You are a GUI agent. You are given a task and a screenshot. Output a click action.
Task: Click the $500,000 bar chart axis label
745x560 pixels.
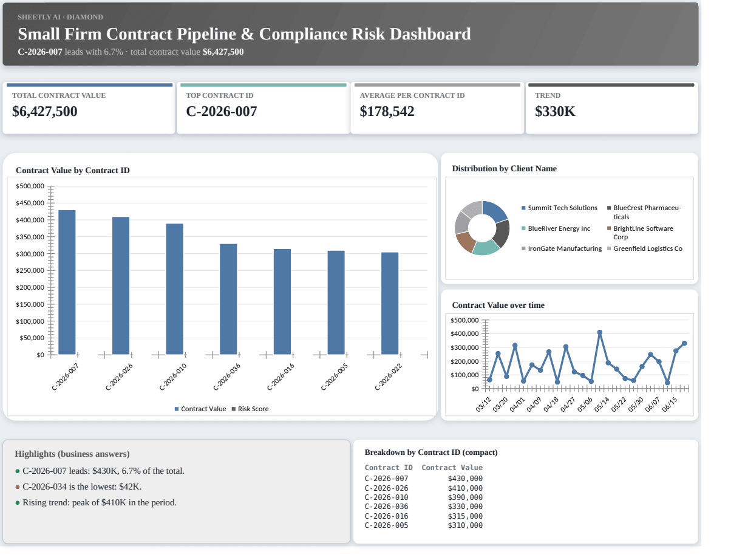point(30,186)
